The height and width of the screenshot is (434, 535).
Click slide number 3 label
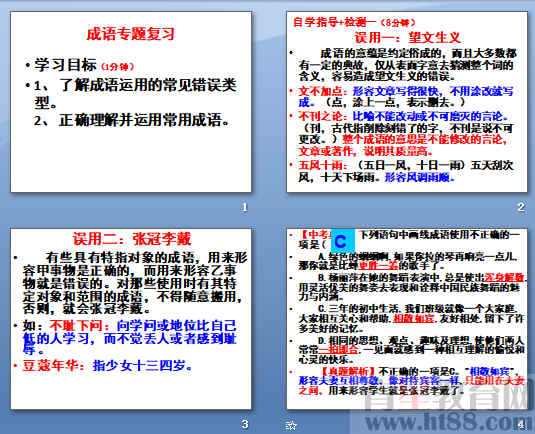pos(244,424)
